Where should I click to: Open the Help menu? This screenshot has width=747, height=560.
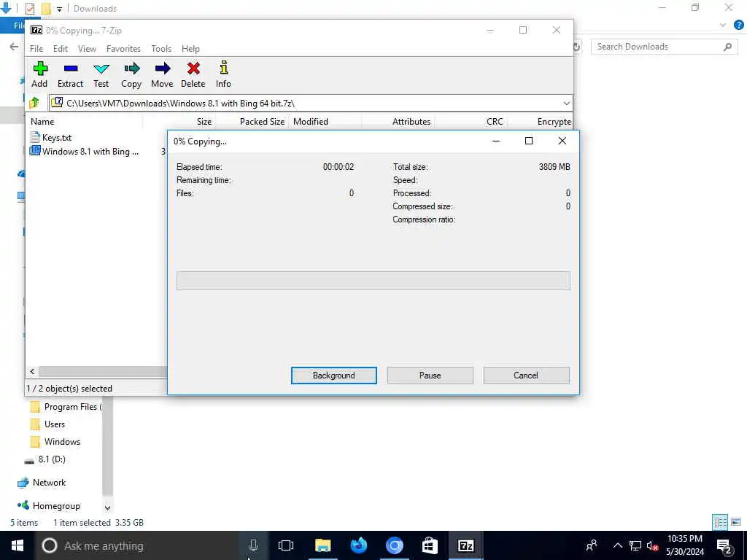pos(190,49)
